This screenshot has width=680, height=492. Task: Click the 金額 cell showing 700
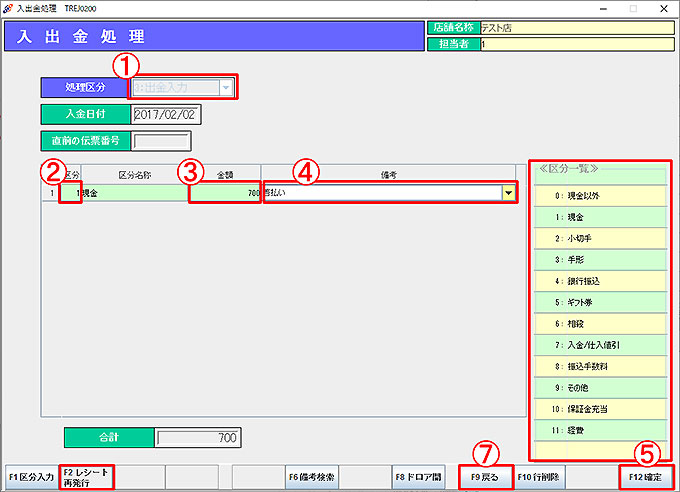click(x=225, y=193)
